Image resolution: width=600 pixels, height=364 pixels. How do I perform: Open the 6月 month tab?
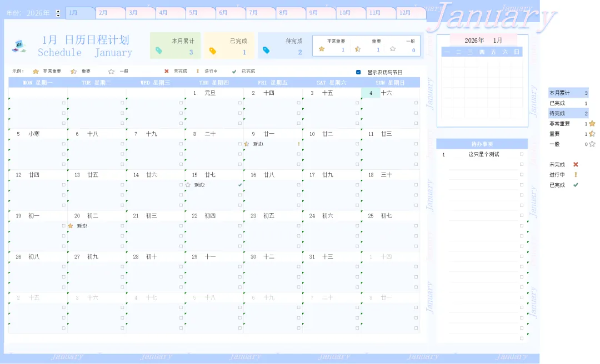click(x=231, y=13)
